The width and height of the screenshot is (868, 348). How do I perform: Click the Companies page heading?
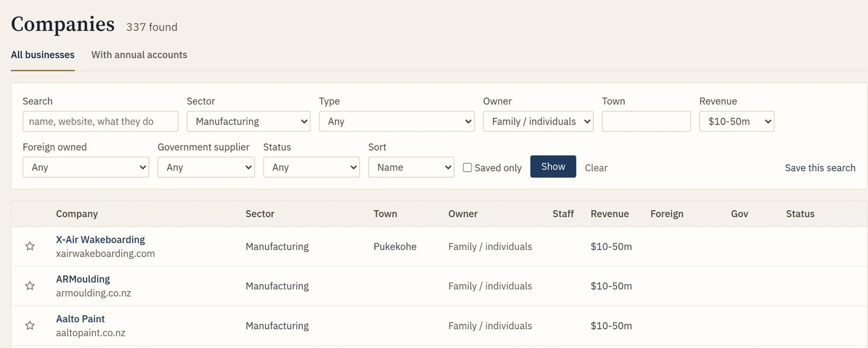pos(63,24)
